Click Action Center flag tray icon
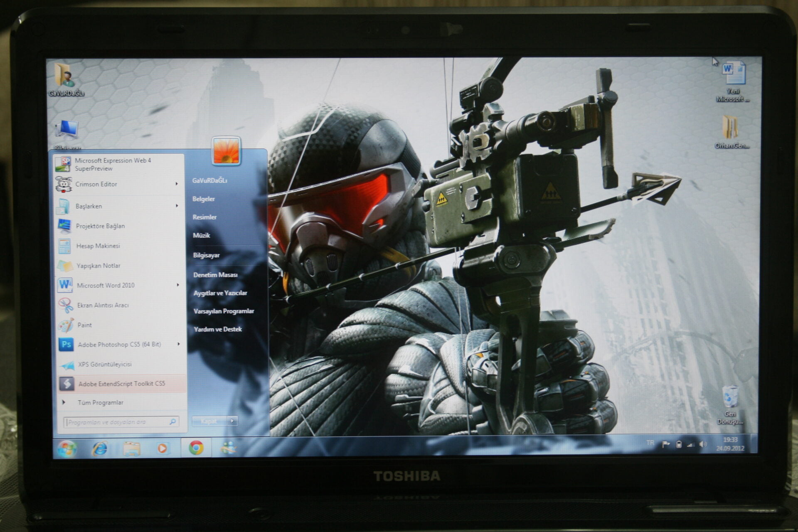 click(x=666, y=444)
